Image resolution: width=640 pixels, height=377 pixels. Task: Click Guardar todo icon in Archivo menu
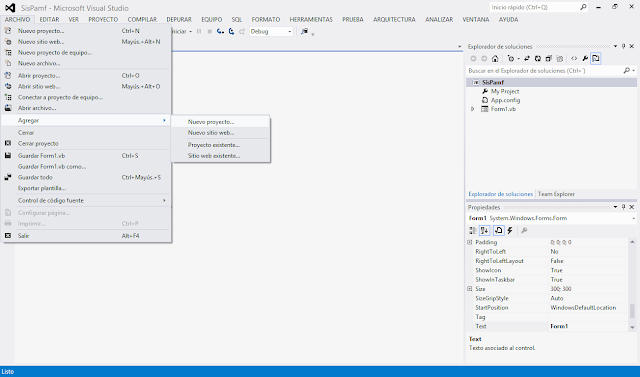click(8, 177)
